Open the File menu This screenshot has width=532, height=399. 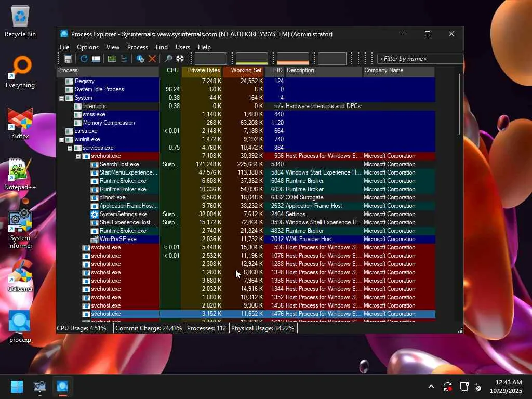click(64, 47)
